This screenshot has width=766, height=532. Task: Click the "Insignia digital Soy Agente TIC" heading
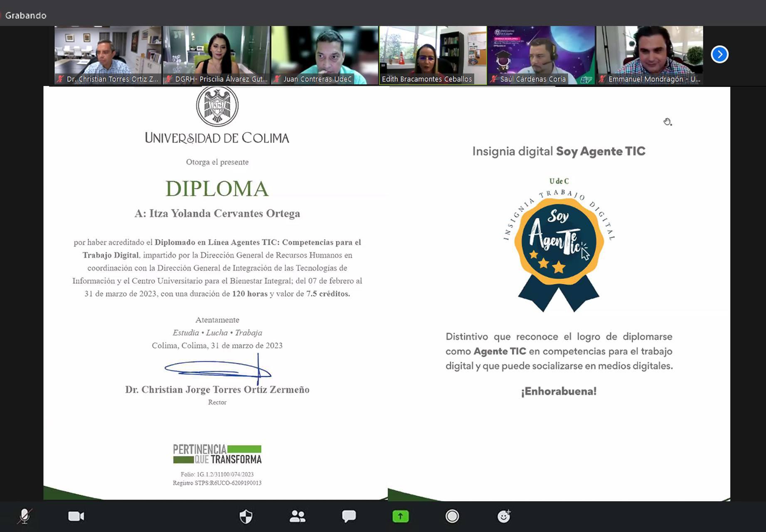pos(559,151)
